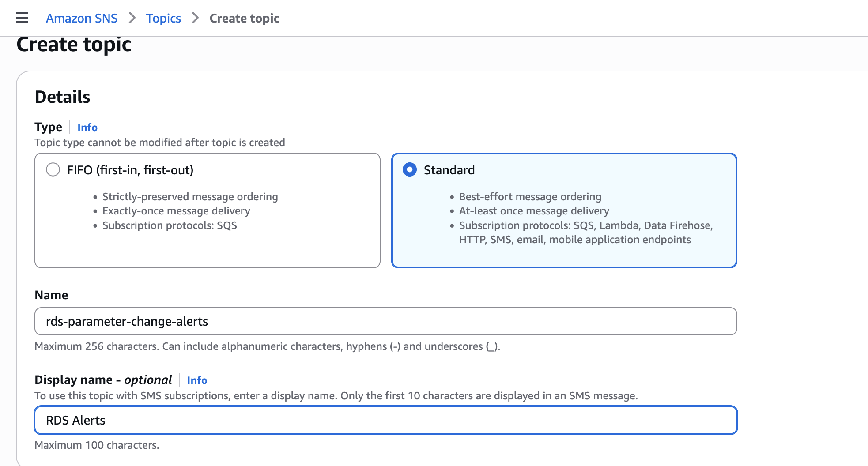Click the Create topic page title
The height and width of the screenshot is (466, 868).
click(x=73, y=44)
